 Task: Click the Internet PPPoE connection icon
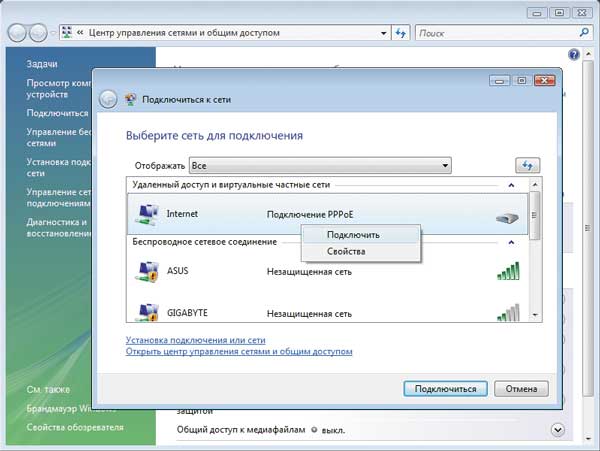tap(145, 215)
